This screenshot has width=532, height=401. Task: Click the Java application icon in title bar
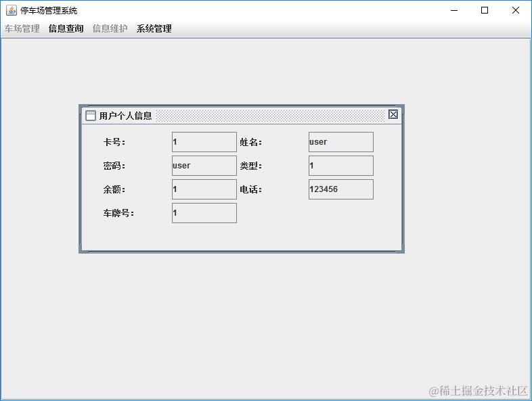click(12, 11)
